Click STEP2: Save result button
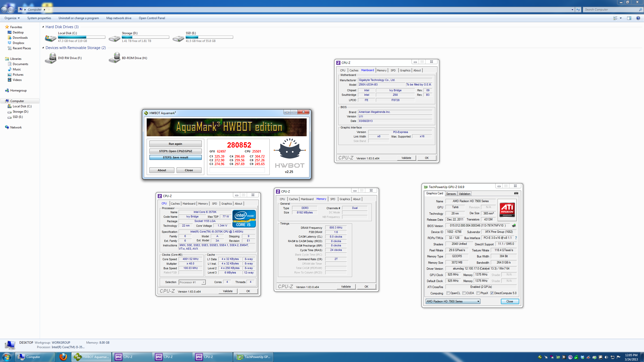This screenshot has height=362, width=644. pyautogui.click(x=175, y=157)
